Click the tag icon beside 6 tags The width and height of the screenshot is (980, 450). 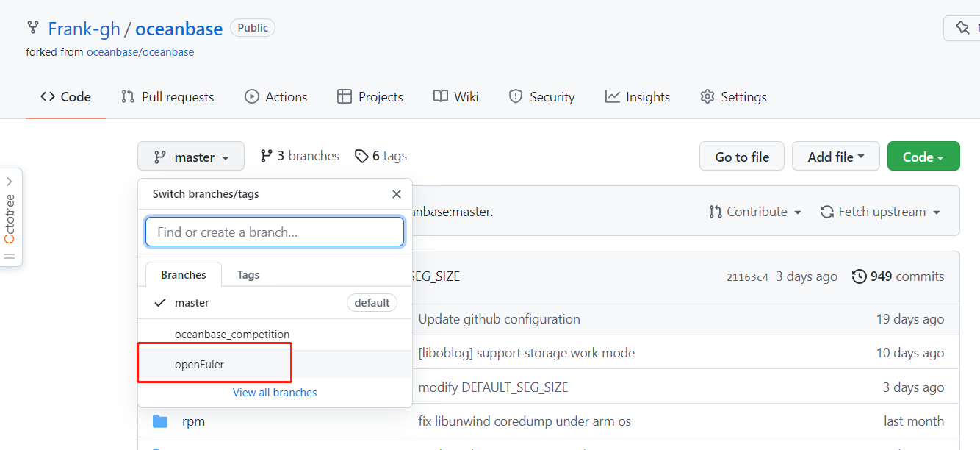361,156
